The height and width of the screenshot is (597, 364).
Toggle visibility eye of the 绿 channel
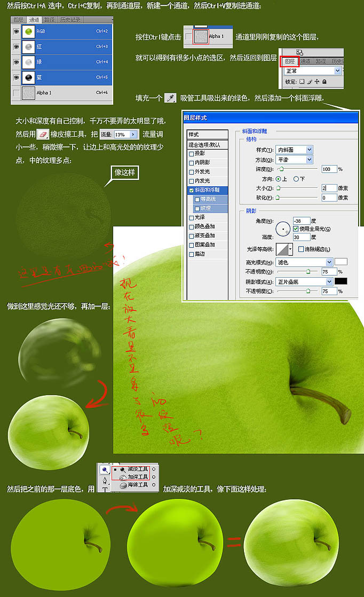[x=17, y=62]
